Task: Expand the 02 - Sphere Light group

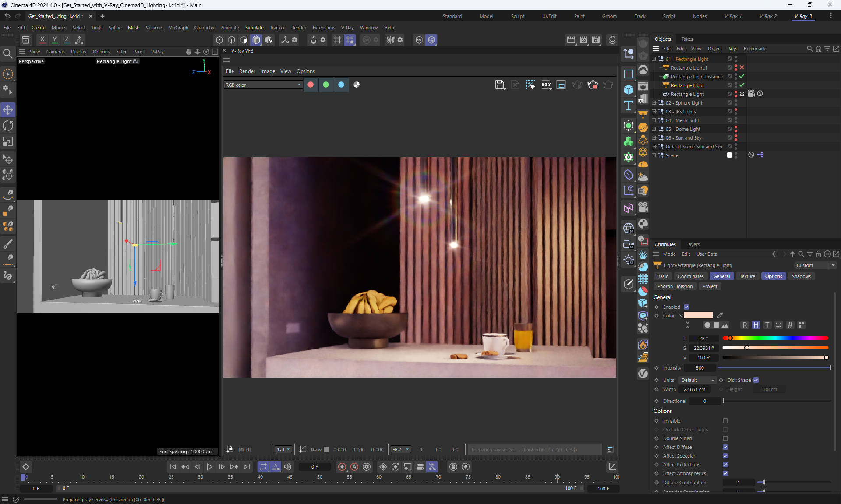Action: click(x=654, y=103)
